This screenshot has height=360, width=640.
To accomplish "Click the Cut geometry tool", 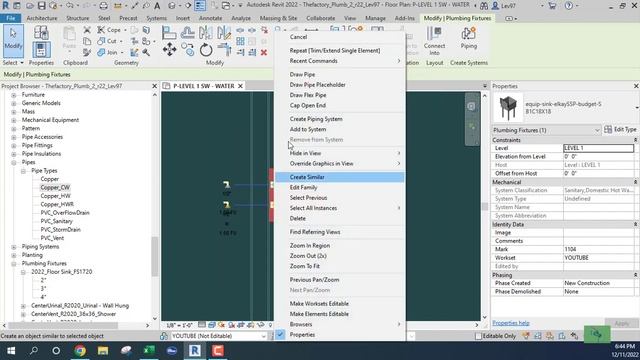I will [x=107, y=41].
